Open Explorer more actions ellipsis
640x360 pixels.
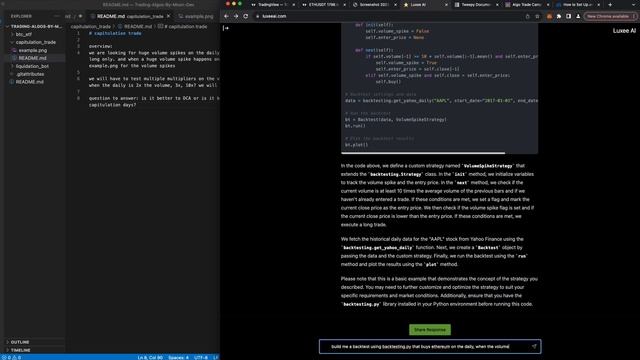tap(56, 16)
